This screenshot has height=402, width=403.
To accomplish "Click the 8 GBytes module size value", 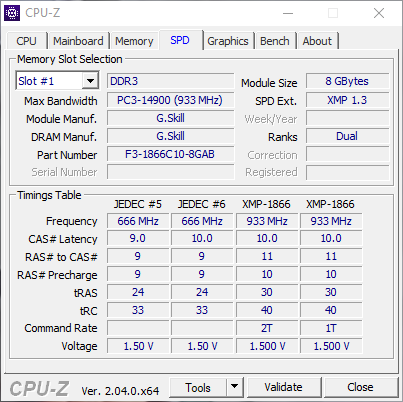I will [347, 81].
